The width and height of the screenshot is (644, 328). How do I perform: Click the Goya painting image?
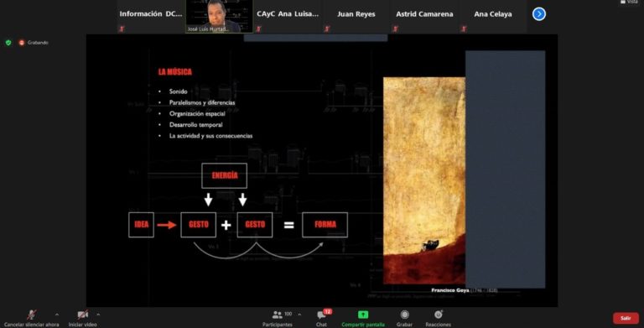pyautogui.click(x=424, y=180)
